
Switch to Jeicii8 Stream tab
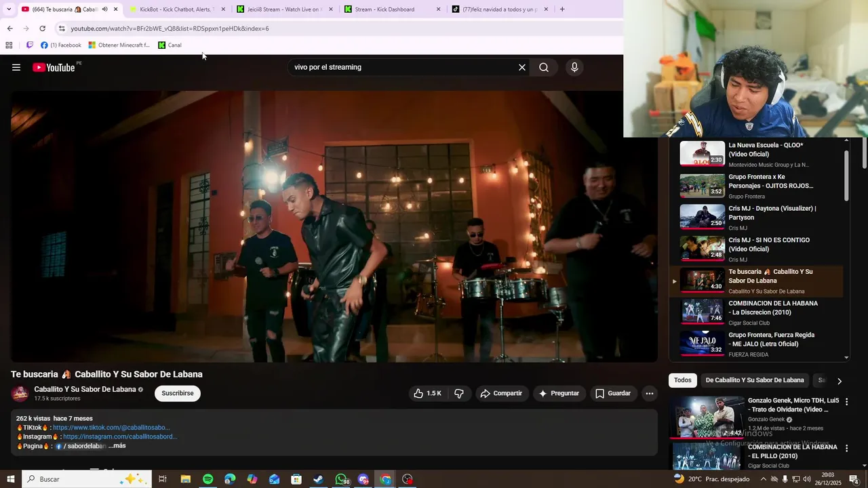[285, 9]
